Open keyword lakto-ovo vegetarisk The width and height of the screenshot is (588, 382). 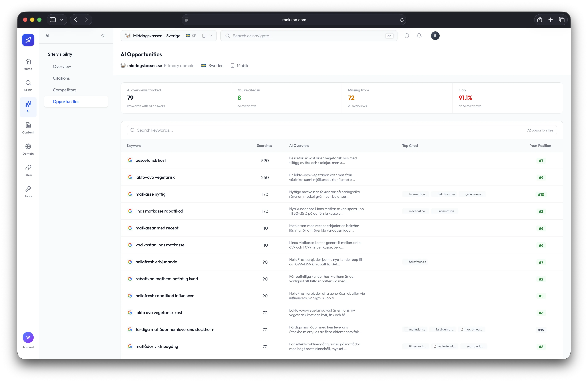[x=155, y=177]
